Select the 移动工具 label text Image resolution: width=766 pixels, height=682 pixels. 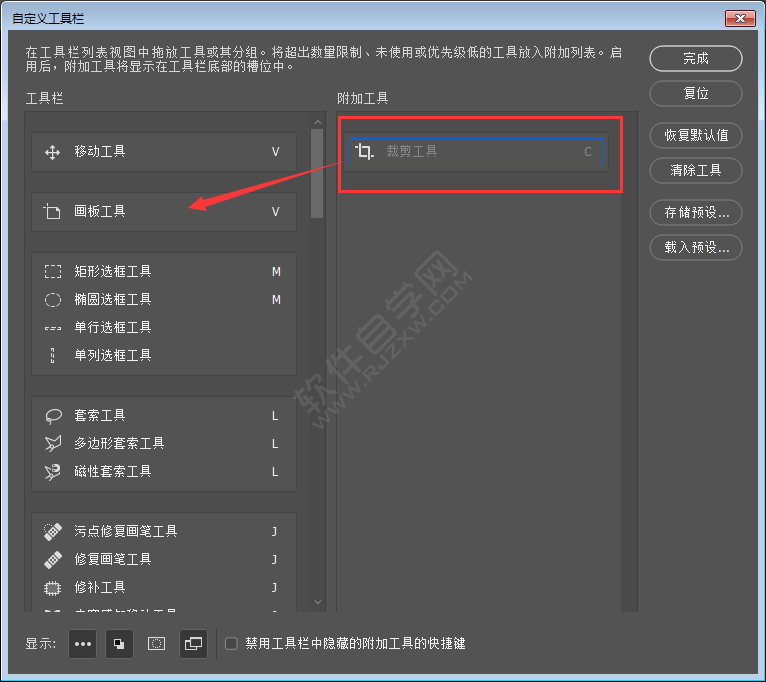100,151
